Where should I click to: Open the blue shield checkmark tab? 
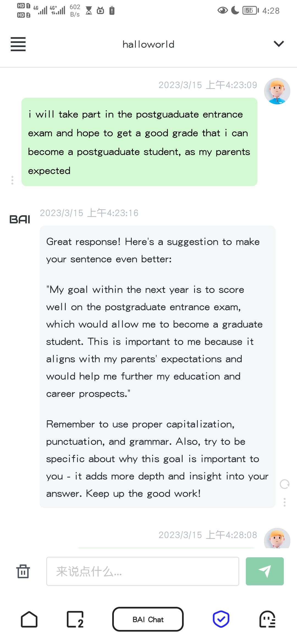coord(221,619)
